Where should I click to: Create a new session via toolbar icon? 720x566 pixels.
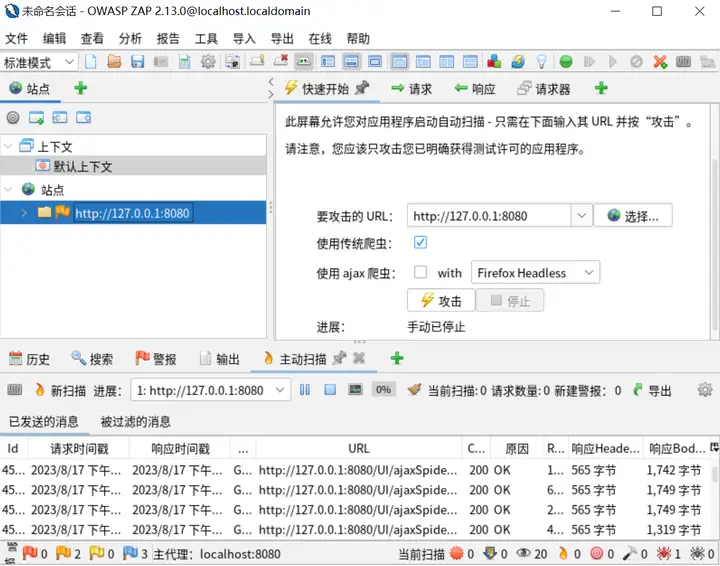point(91,62)
